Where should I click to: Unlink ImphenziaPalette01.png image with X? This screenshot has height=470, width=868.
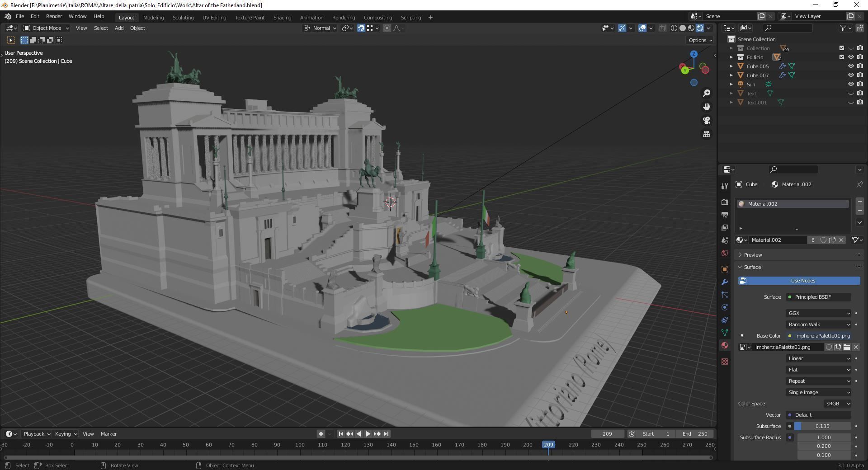pos(855,347)
